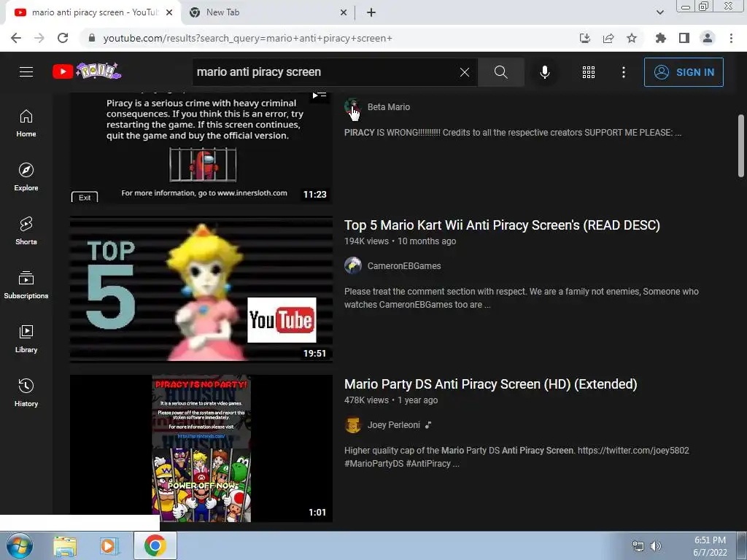747x560 pixels.
Task: Click the install/download icon in the address bar
Action: pyautogui.click(x=585, y=38)
